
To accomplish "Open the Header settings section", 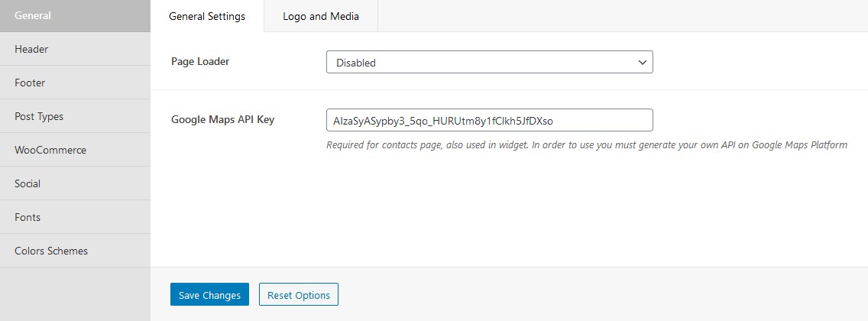I will tap(75, 49).
